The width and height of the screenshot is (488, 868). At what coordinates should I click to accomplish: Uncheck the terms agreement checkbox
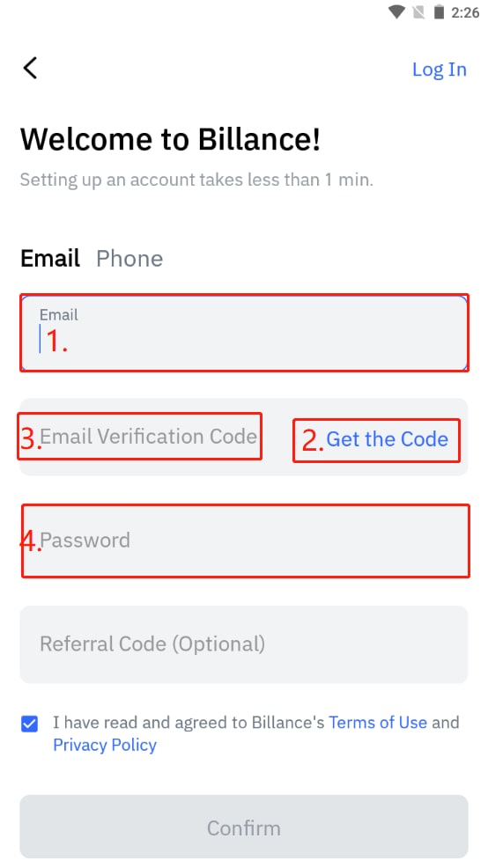[x=29, y=723]
